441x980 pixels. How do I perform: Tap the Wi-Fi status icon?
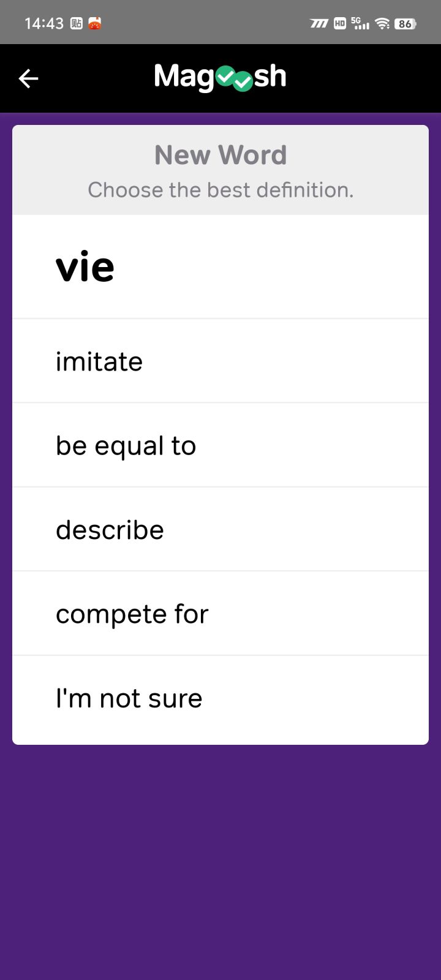383,24
